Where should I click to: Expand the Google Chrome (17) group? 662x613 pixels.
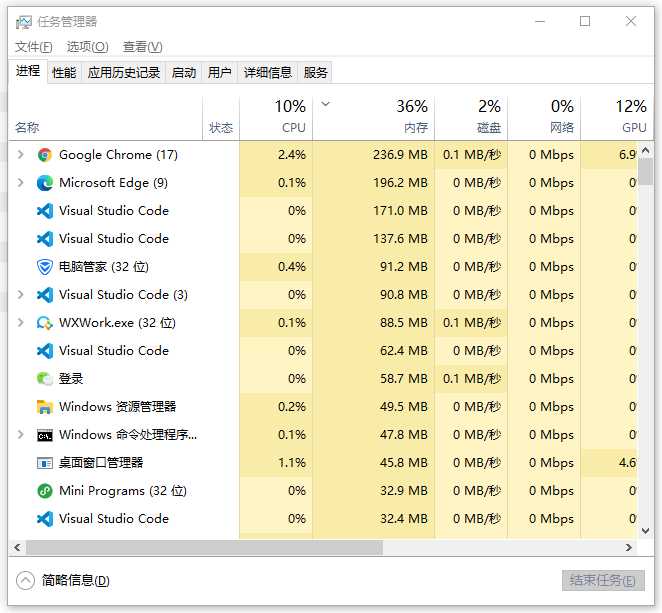pyautogui.click(x=20, y=155)
